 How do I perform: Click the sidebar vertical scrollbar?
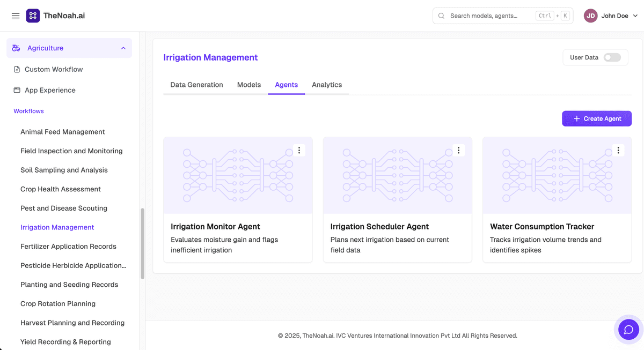pyautogui.click(x=142, y=244)
